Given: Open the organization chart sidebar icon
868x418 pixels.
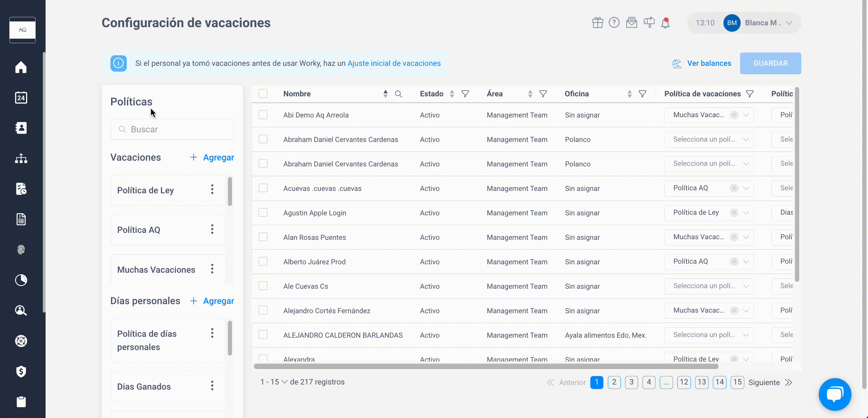Looking at the screenshot, I should (21, 158).
